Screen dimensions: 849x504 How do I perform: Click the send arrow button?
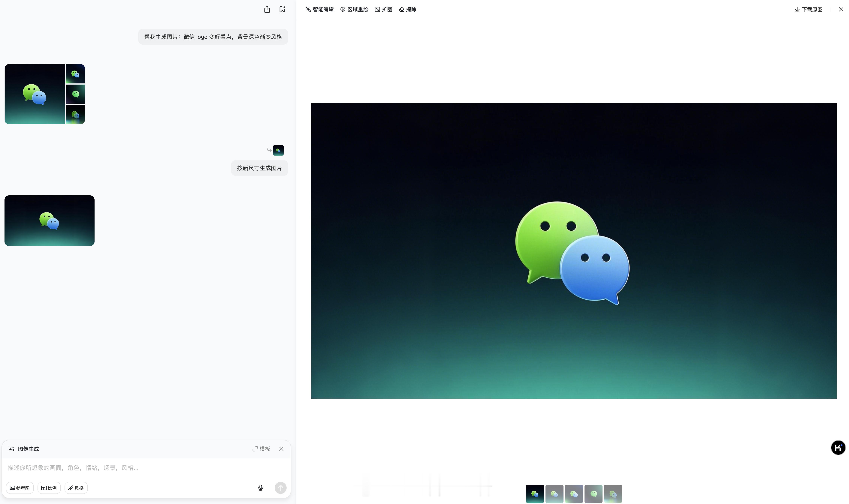pos(280,488)
